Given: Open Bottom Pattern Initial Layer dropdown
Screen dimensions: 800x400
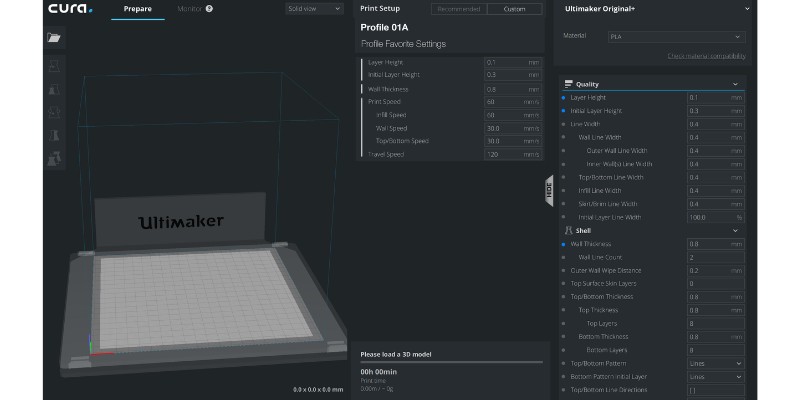Looking at the screenshot, I should pos(715,377).
